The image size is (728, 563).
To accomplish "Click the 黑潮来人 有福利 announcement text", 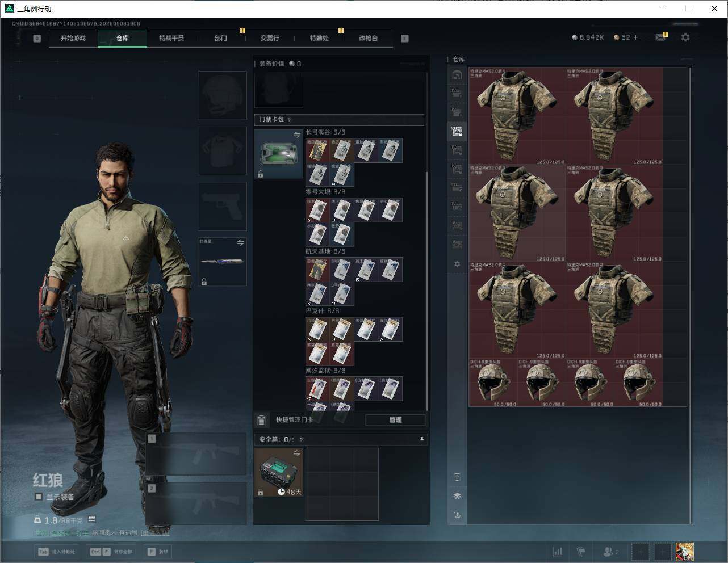I will click(115, 533).
